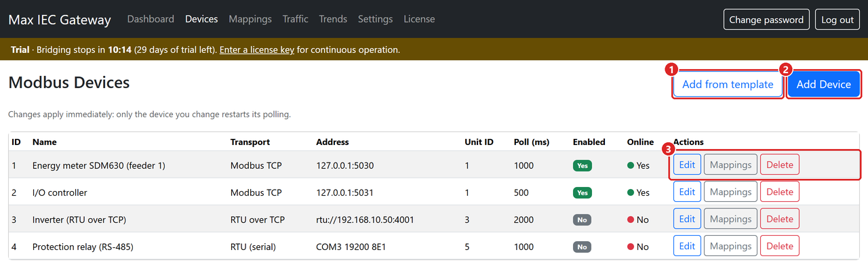This screenshot has width=868, height=271.
Task: Click the Address column header
Action: point(332,142)
